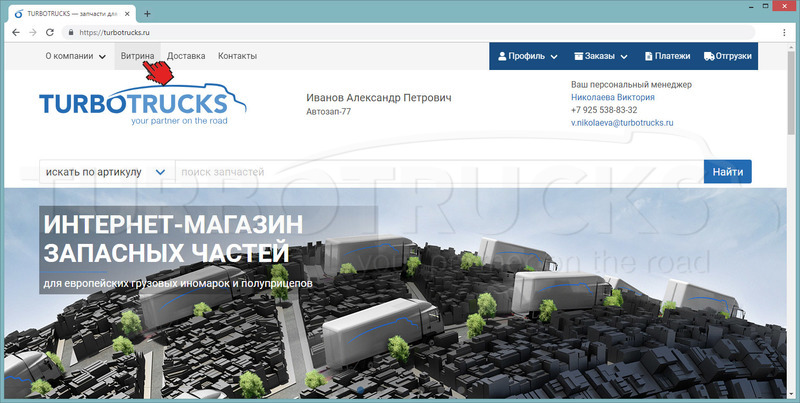The height and width of the screenshot is (403, 800).
Task: Click the поиск запчастей search field
Action: coord(439,172)
